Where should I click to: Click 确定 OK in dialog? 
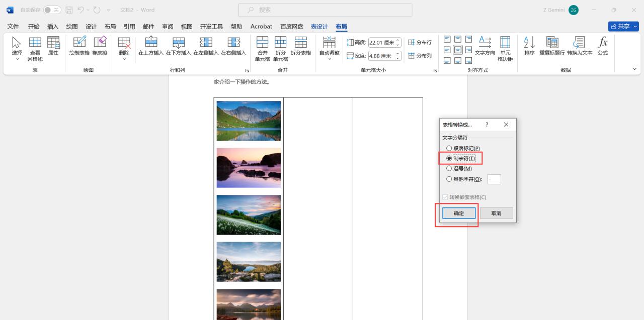coord(459,214)
